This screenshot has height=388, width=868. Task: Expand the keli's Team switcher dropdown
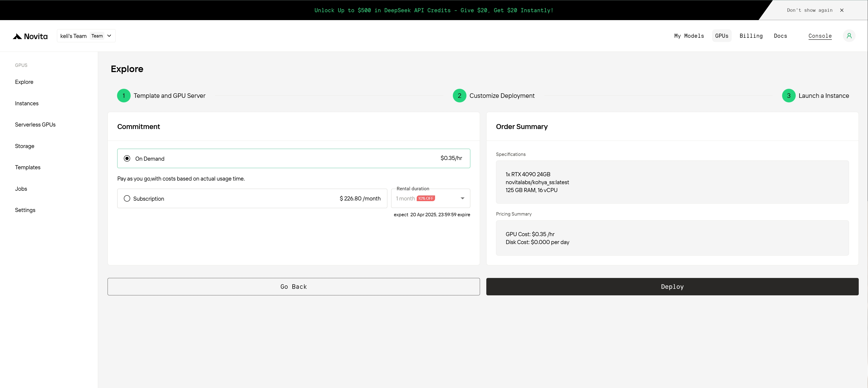(x=86, y=36)
